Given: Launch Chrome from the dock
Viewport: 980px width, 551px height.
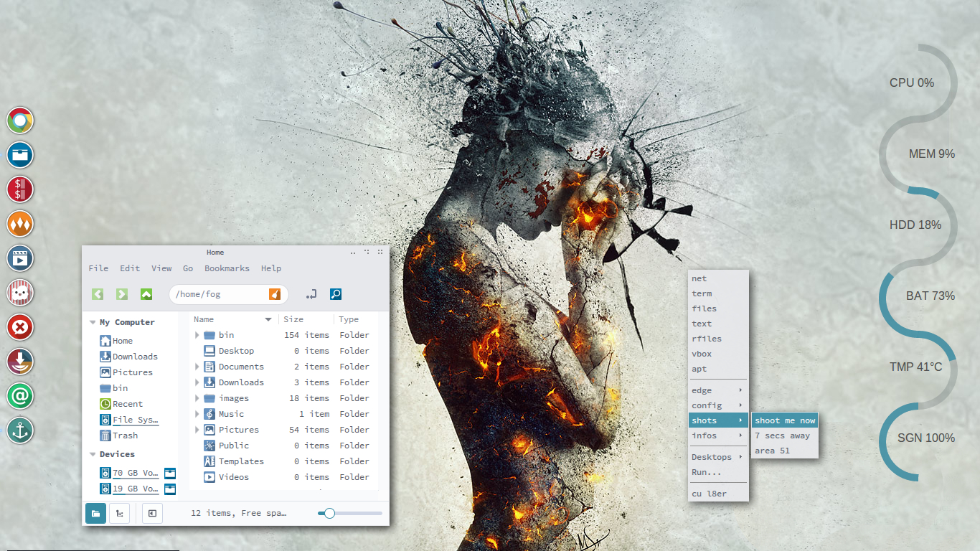Looking at the screenshot, I should [x=20, y=121].
